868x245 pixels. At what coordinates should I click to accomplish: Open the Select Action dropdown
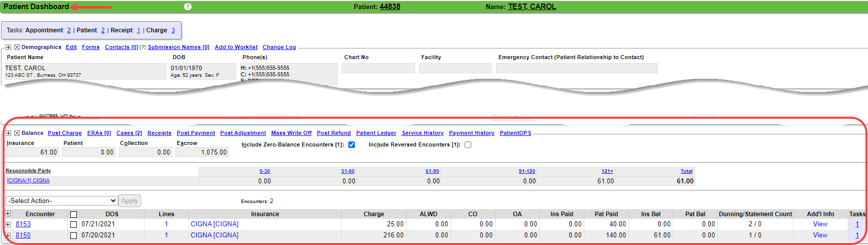62,201
